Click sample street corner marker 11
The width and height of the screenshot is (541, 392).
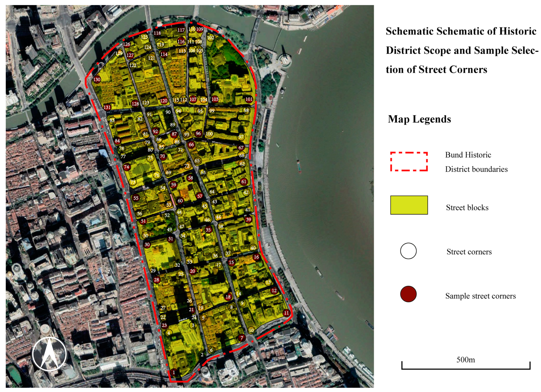tap(286, 313)
